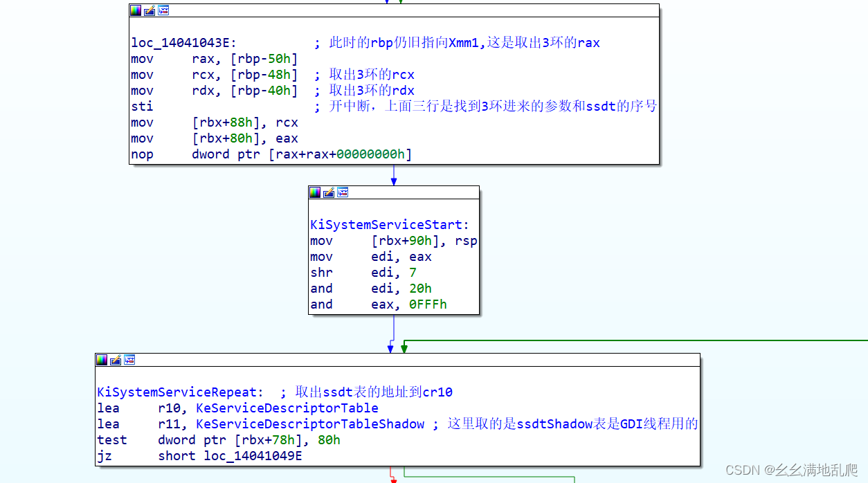The height and width of the screenshot is (483, 868).
Task: Click jump target loc_14041049E
Action: pos(253,456)
